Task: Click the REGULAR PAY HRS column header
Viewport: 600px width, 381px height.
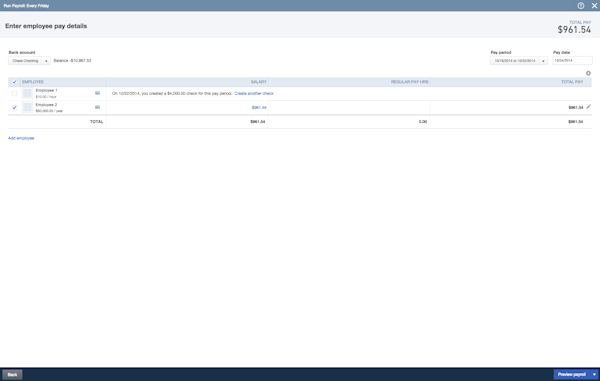Action: tap(409, 82)
